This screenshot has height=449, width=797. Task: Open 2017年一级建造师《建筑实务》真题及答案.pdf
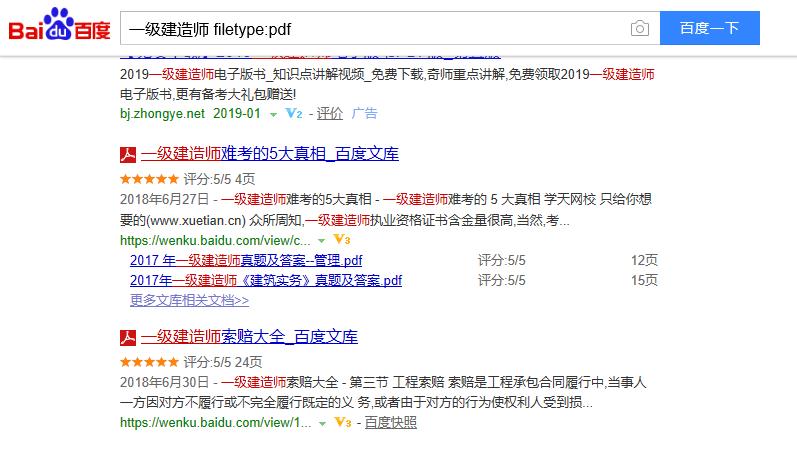click(x=266, y=280)
